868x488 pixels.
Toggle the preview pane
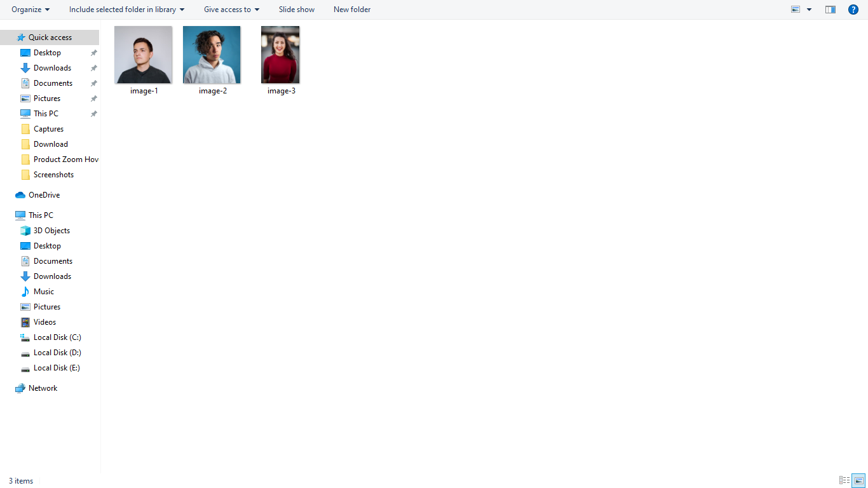[x=830, y=10]
